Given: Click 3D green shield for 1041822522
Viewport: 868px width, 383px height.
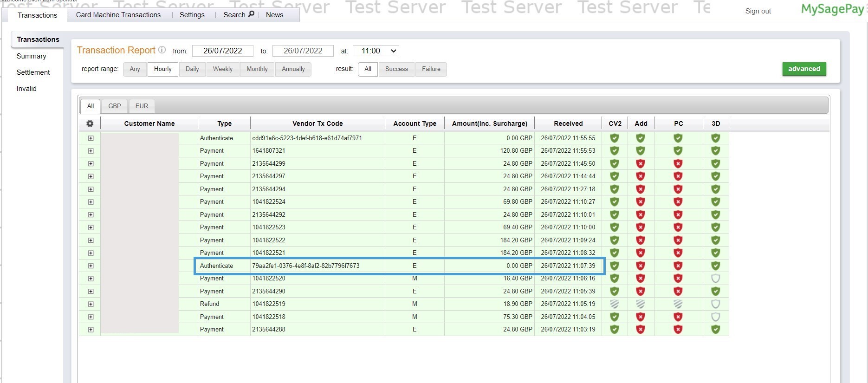Looking at the screenshot, I should click(x=716, y=240).
